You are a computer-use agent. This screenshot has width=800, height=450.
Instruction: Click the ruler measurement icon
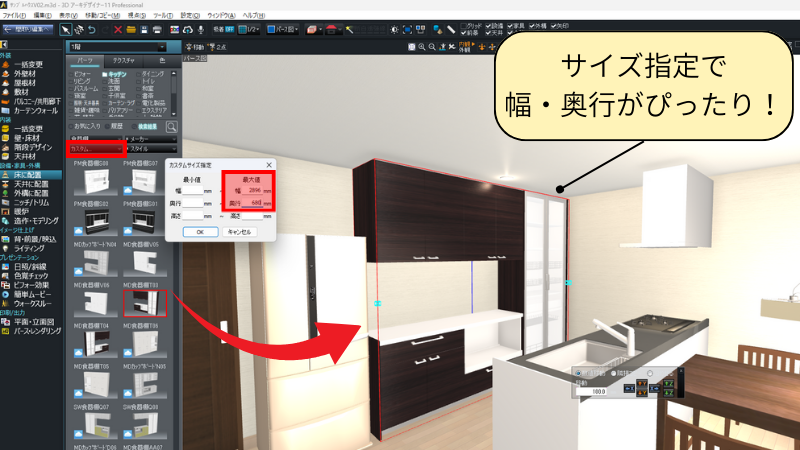451,30
